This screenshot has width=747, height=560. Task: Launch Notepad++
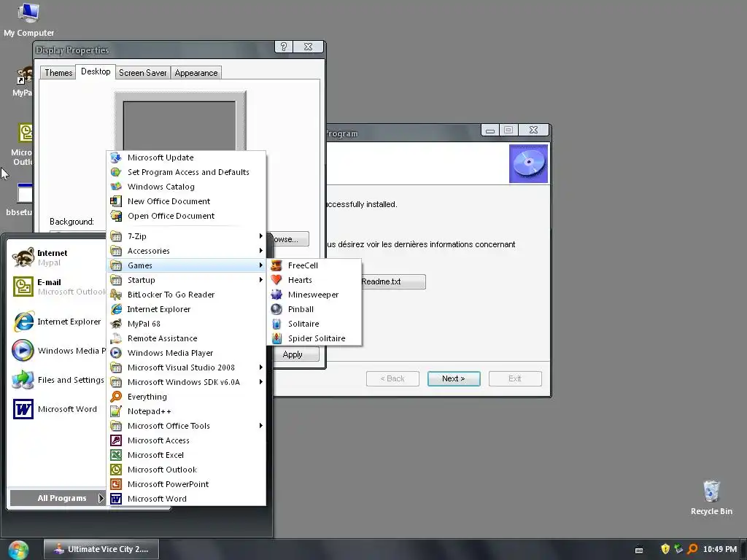click(x=186, y=411)
